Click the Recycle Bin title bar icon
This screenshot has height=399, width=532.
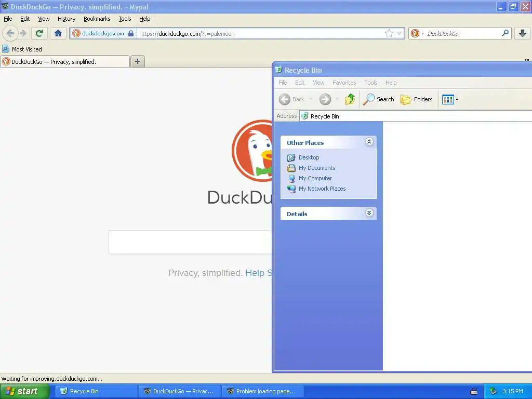[x=278, y=70]
